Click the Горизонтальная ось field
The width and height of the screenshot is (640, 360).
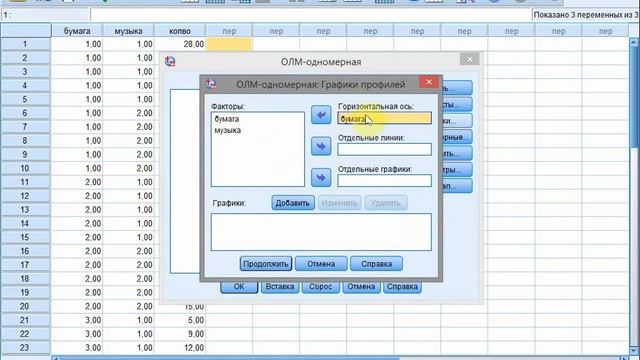pos(384,118)
